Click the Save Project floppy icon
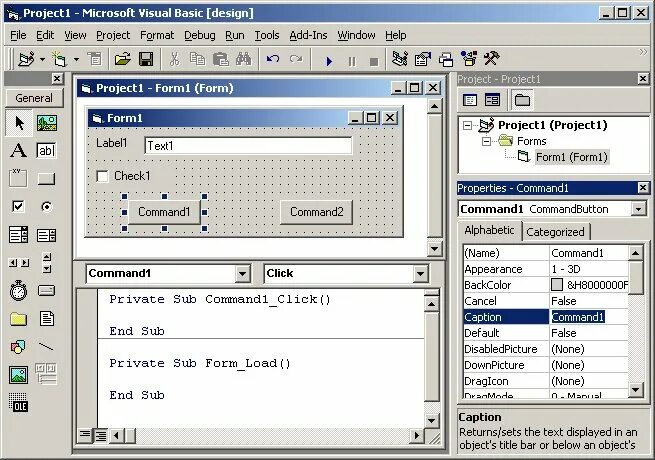 coord(146,59)
